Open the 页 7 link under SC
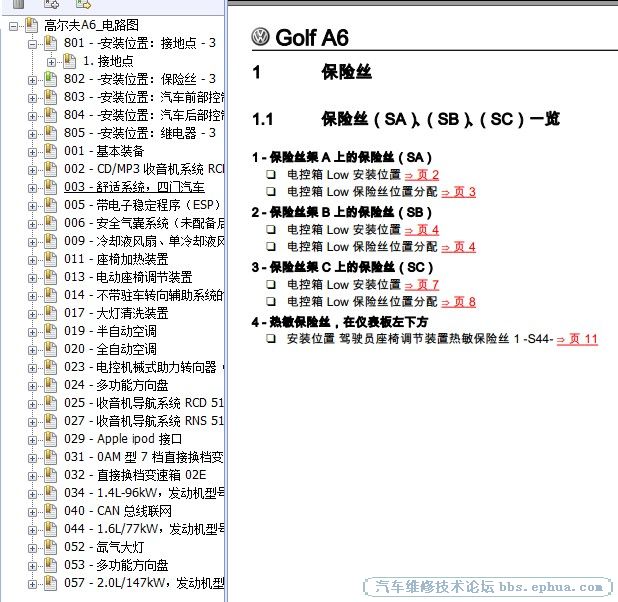Viewport: 618px width, 602px height. click(x=422, y=285)
